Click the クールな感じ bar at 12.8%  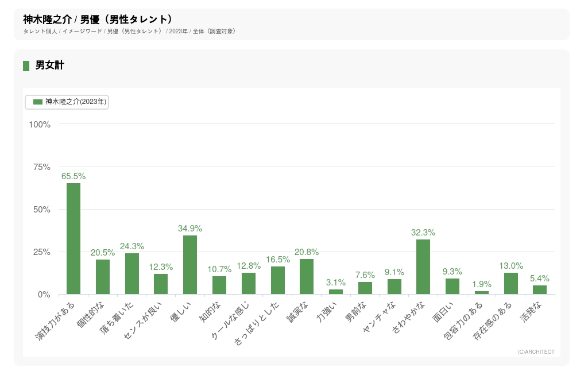pyautogui.click(x=249, y=284)
